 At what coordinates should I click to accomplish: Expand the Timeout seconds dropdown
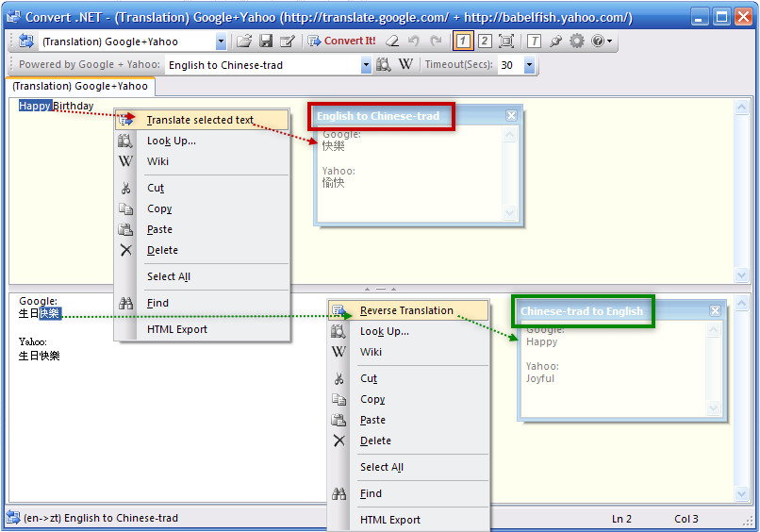click(x=529, y=65)
